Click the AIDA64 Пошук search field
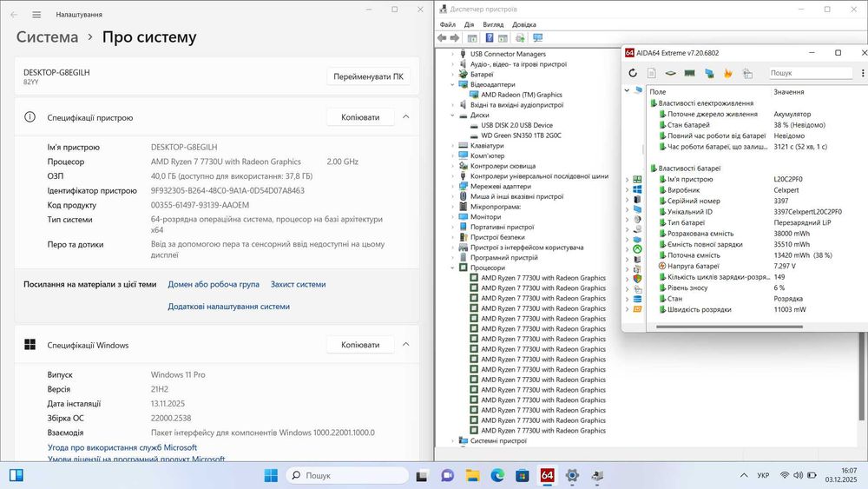Viewport: 868px width, 489px height. [x=810, y=73]
